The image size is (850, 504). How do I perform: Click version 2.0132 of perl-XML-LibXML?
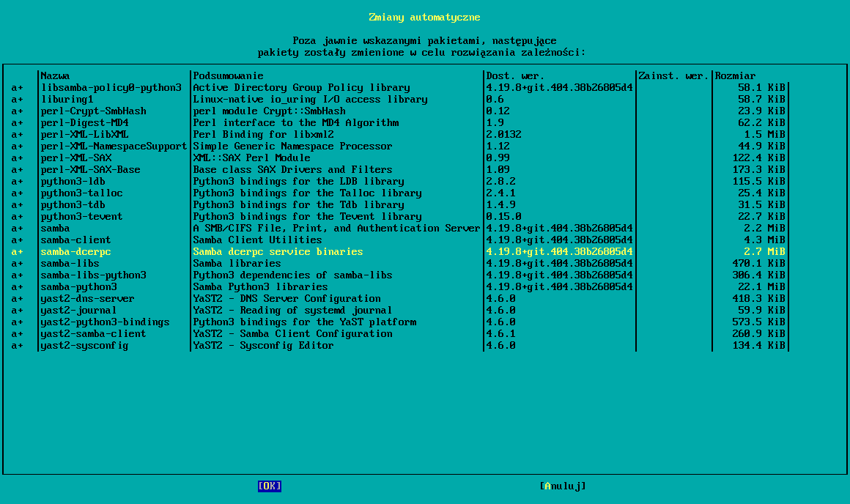tap(503, 134)
